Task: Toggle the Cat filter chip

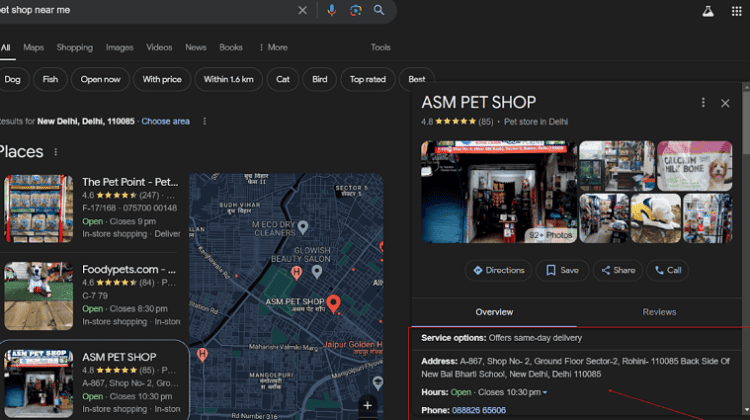Action: (x=283, y=79)
